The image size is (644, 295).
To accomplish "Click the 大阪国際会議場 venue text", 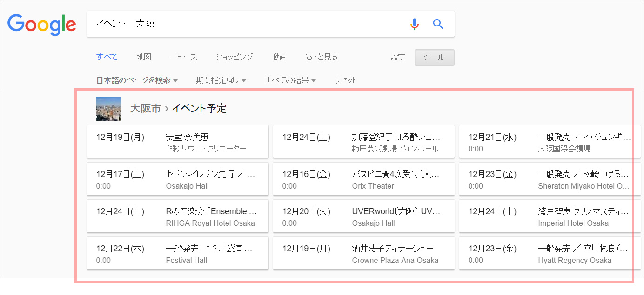I will 564,149.
